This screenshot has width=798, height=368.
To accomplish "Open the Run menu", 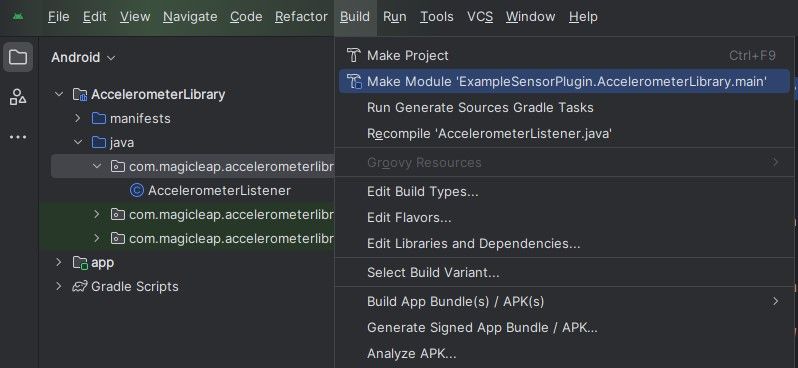I will pyautogui.click(x=394, y=17).
